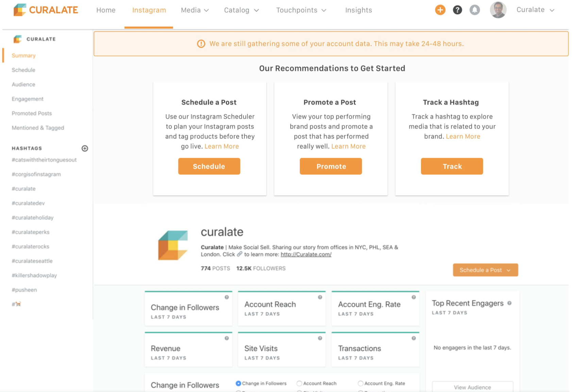Open the help question mark icon in header
The height and width of the screenshot is (392, 572).
(457, 10)
